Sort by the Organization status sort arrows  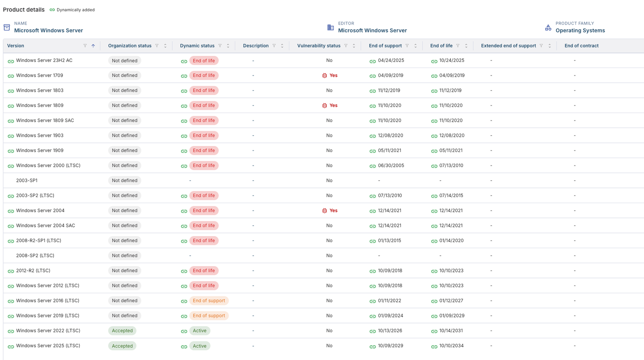(165, 46)
